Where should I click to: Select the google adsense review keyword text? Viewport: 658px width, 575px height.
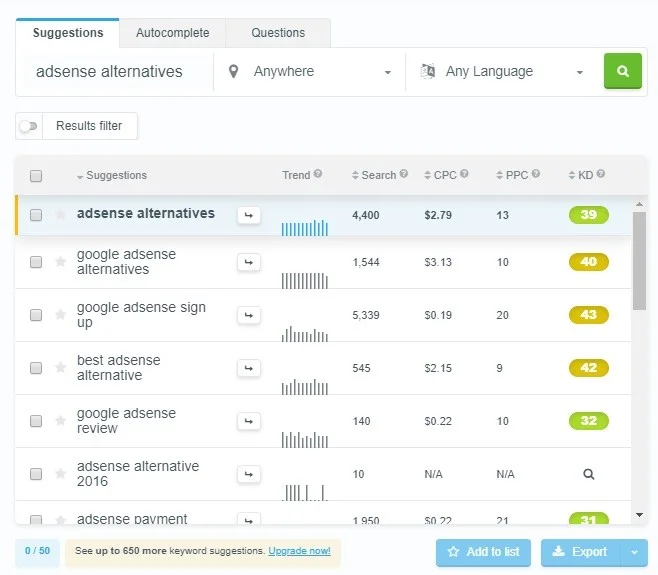126,421
